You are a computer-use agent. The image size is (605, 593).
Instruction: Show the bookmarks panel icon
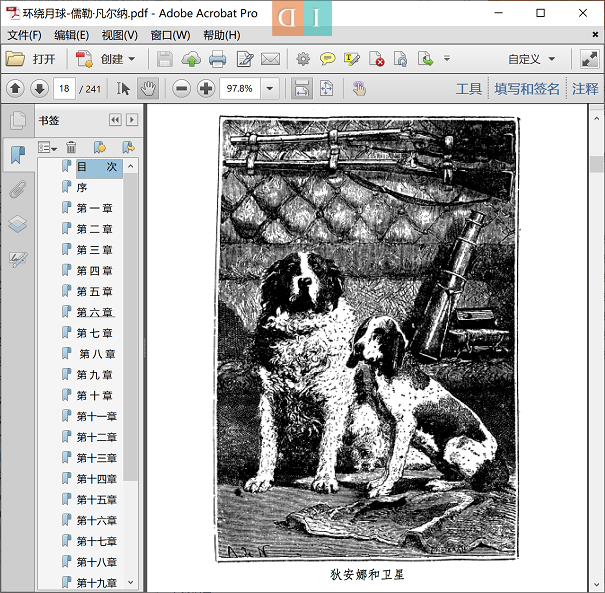tap(17, 155)
